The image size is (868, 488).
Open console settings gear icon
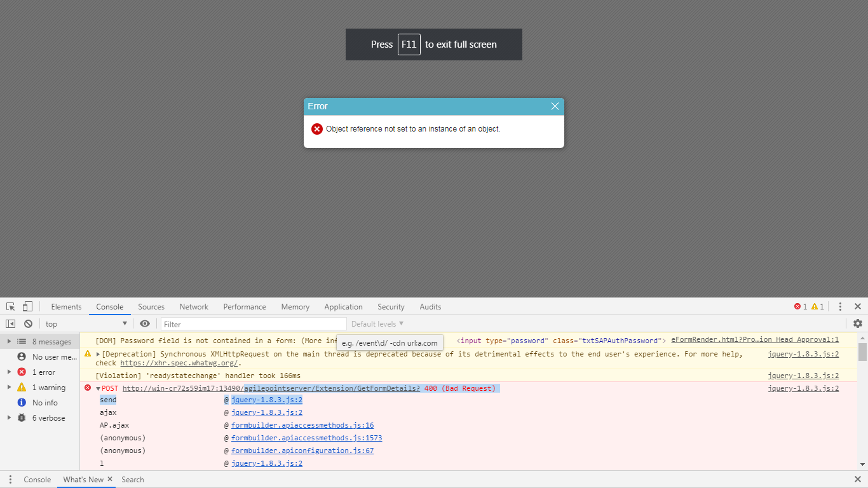[x=857, y=323]
